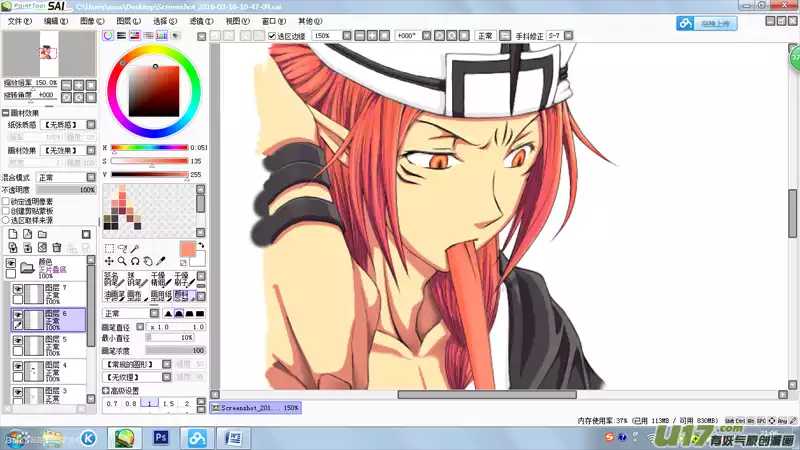The width and height of the screenshot is (800, 450).
Task: Pick brush size 1.5 preset
Action: 168,404
